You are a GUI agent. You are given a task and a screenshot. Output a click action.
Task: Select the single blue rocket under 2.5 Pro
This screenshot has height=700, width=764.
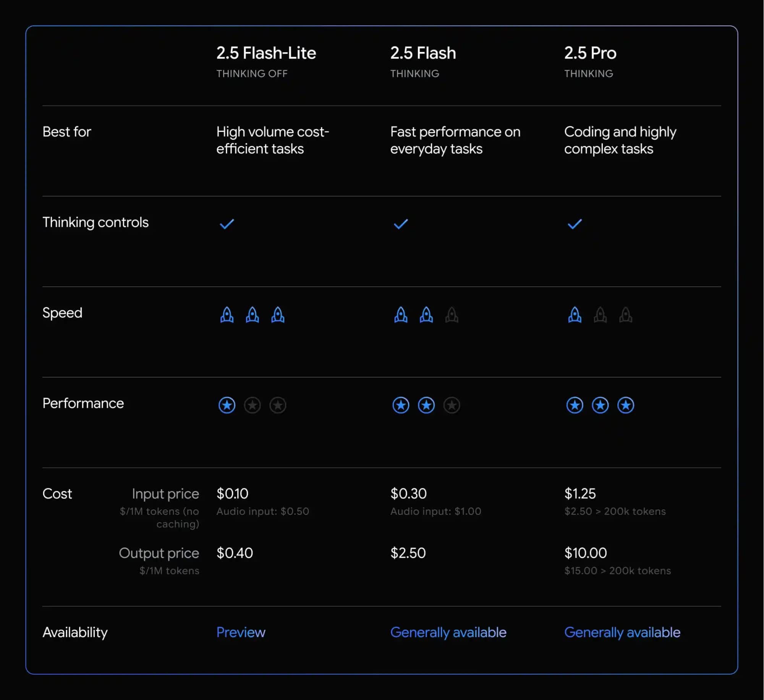tap(575, 315)
